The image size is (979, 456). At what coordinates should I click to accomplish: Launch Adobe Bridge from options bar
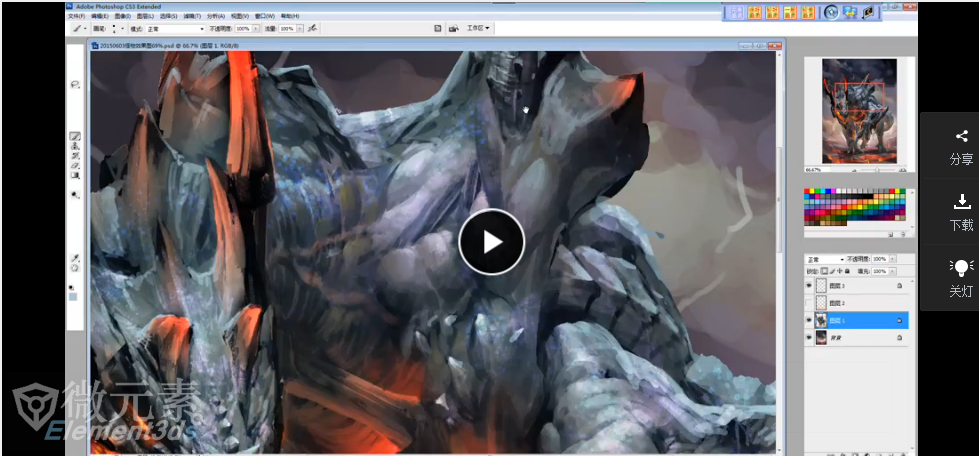pos(453,28)
